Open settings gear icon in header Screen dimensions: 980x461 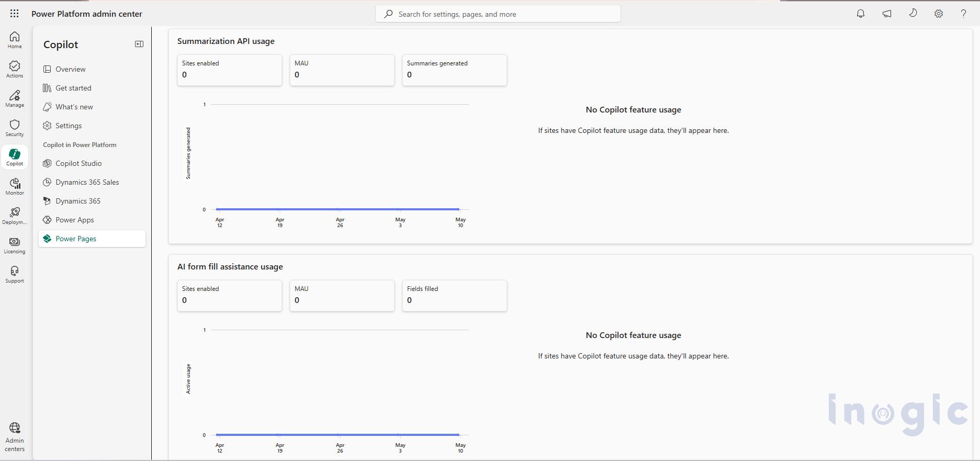pyautogui.click(x=939, y=14)
